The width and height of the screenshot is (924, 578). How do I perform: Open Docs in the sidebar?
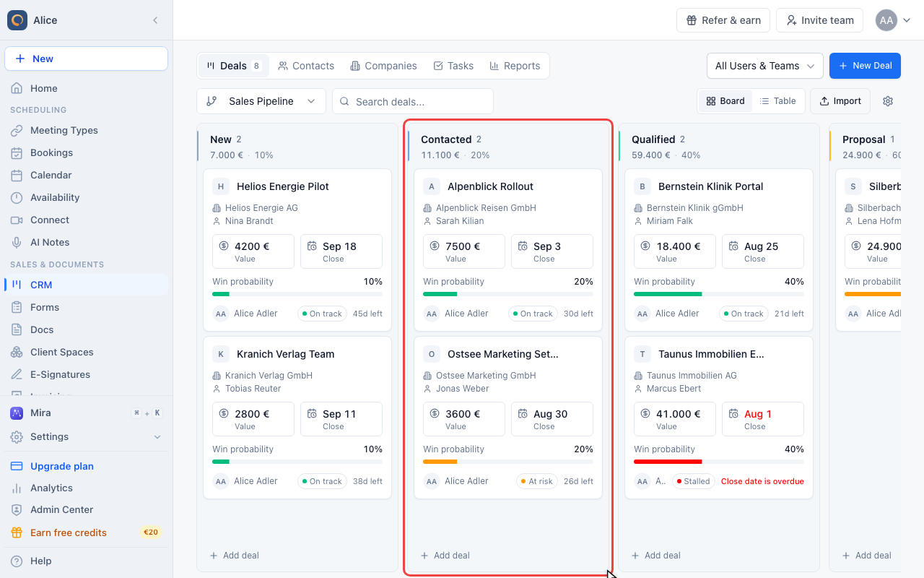point(86,329)
